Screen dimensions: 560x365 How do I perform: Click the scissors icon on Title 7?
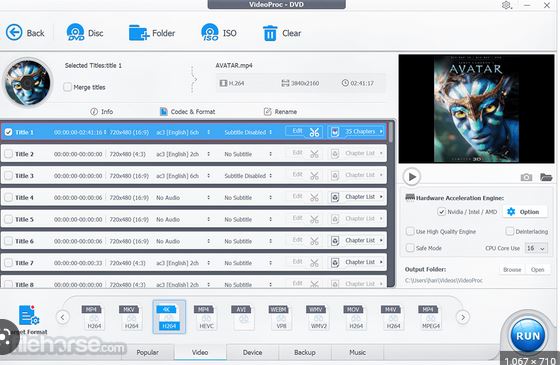pyautogui.click(x=314, y=263)
